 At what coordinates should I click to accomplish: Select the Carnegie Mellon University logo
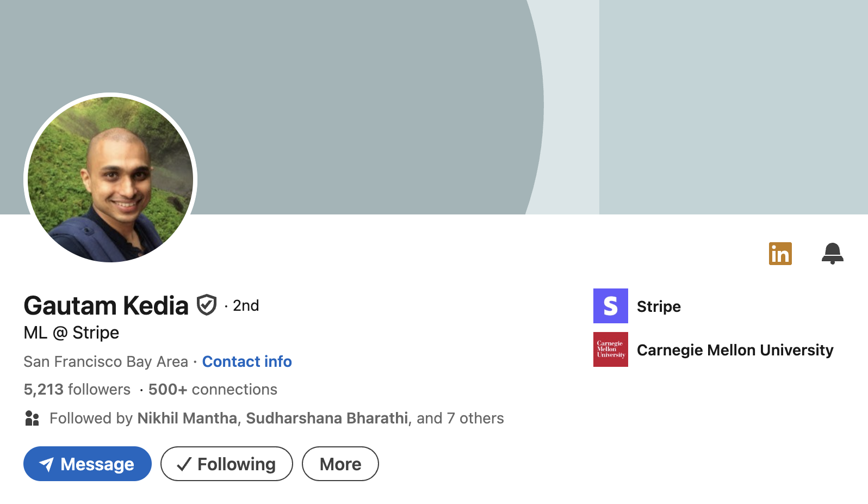(x=610, y=349)
